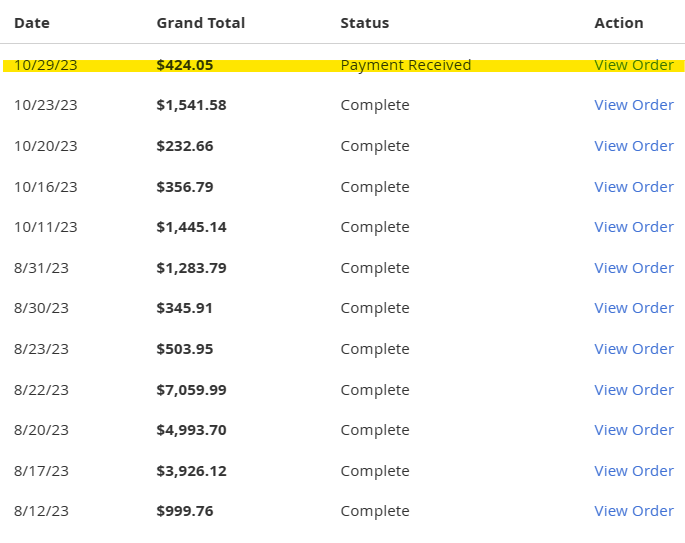Open View Order for the $7,059.99 order
The width and height of the screenshot is (685, 543).
click(x=633, y=390)
